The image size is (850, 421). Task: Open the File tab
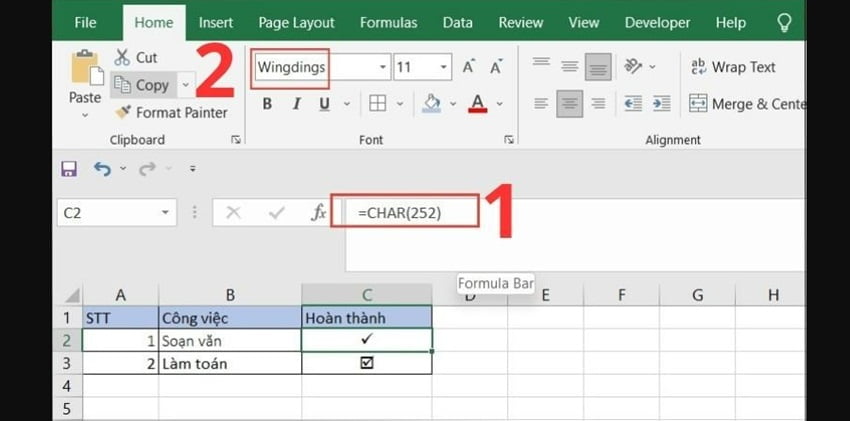[x=85, y=23]
